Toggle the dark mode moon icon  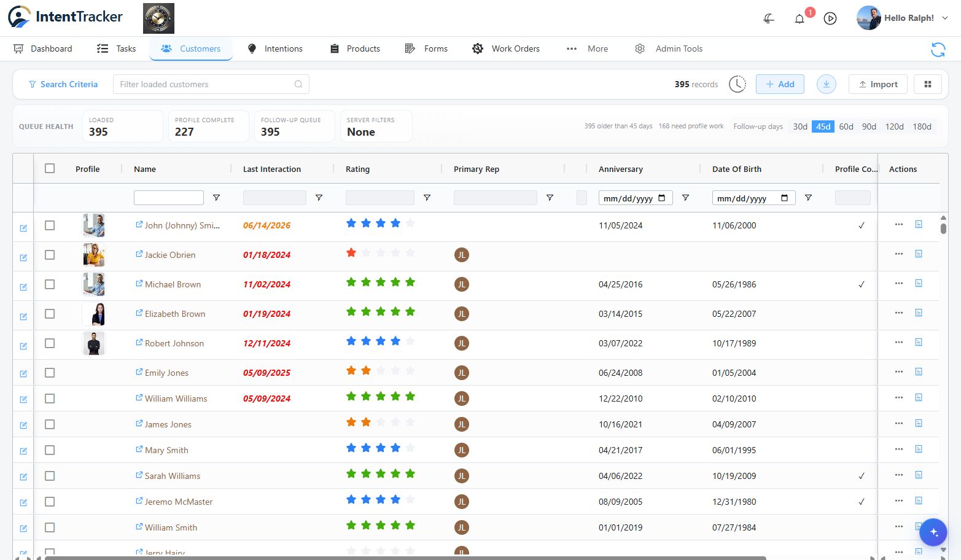[769, 18]
